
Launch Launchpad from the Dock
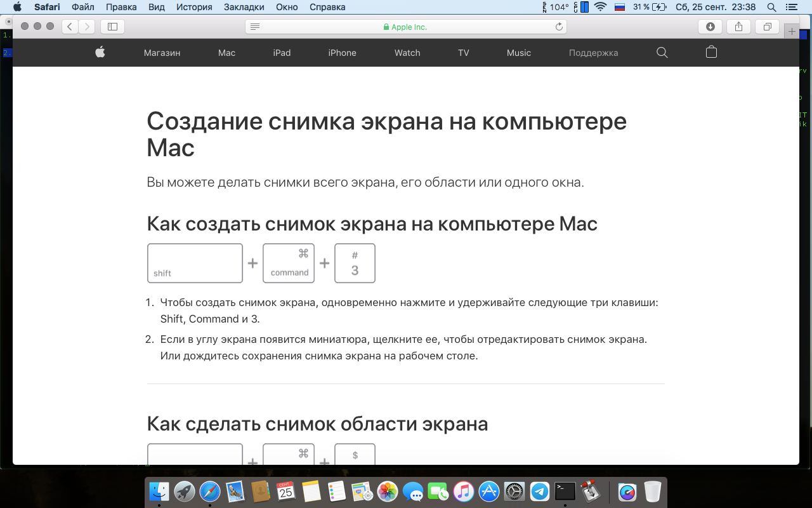pyautogui.click(x=185, y=491)
